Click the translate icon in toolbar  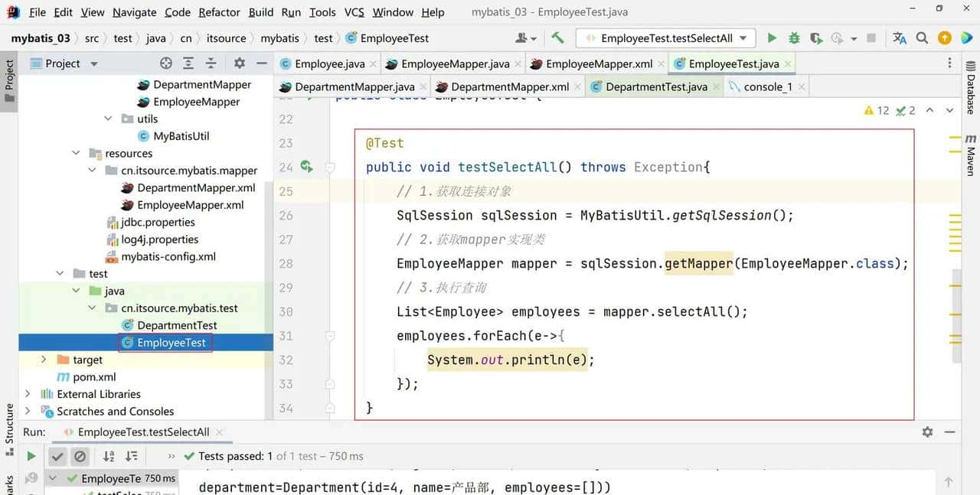900,38
